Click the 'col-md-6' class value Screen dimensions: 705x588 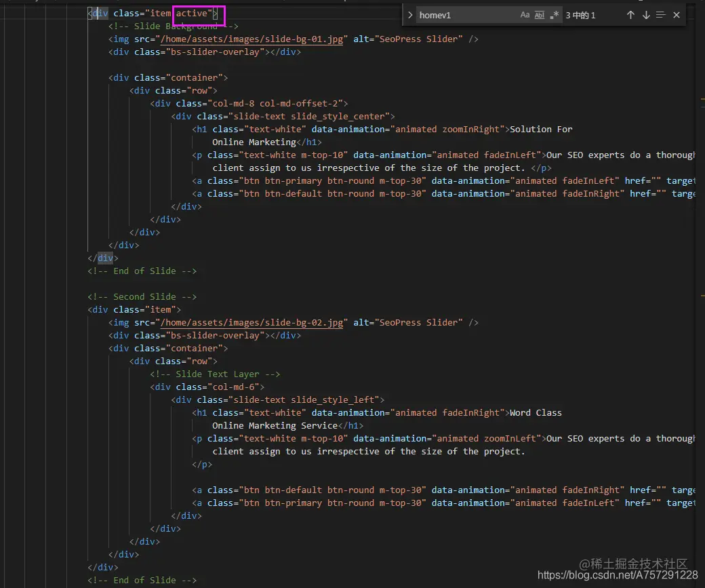click(x=234, y=387)
